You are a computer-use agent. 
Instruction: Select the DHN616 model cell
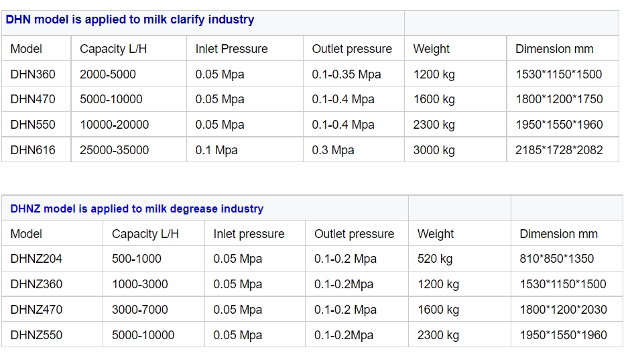(33, 150)
